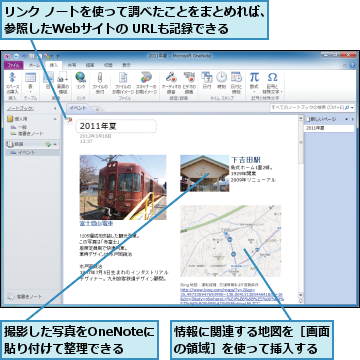
Task: Open 落書きノート section under 個人用
Action: 27,134
